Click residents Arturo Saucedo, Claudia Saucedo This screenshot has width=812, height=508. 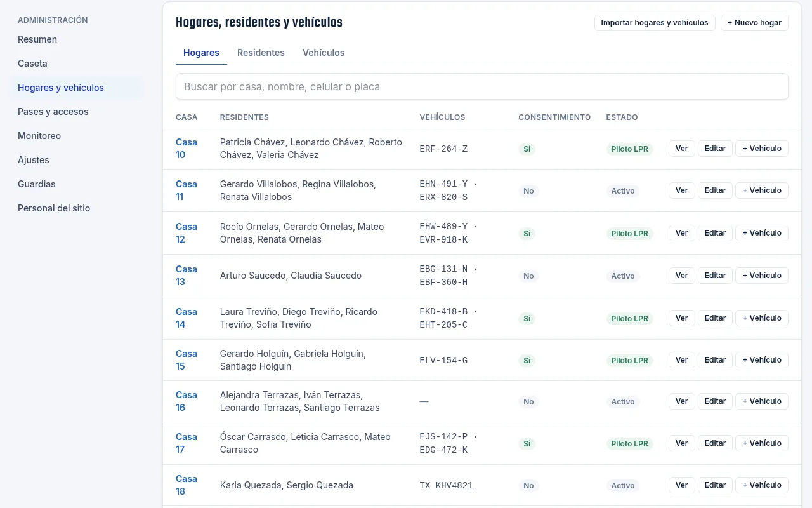(x=291, y=276)
